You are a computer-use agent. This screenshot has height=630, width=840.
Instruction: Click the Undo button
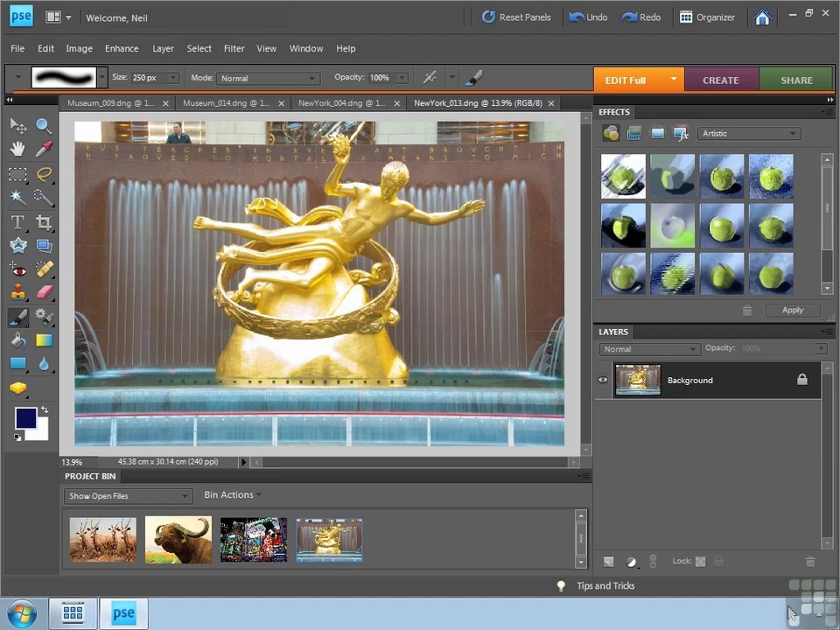(588, 17)
